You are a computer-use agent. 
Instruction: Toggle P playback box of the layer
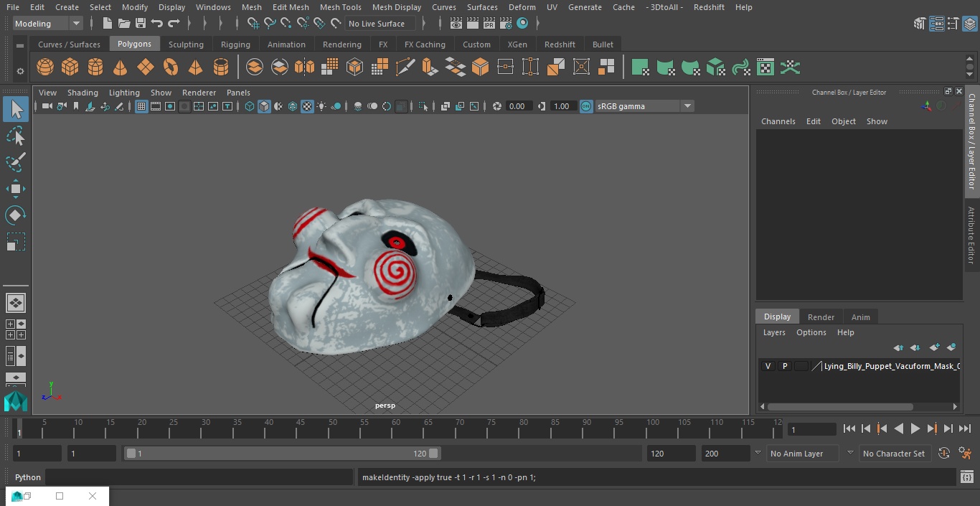tap(785, 366)
